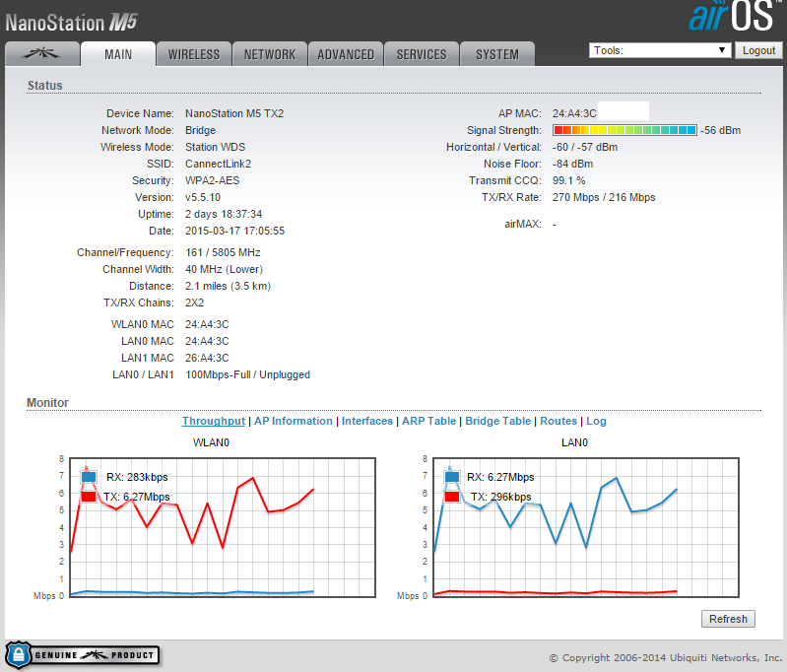This screenshot has width=787, height=672.
Task: Click the Refresh button
Action: coord(728,619)
